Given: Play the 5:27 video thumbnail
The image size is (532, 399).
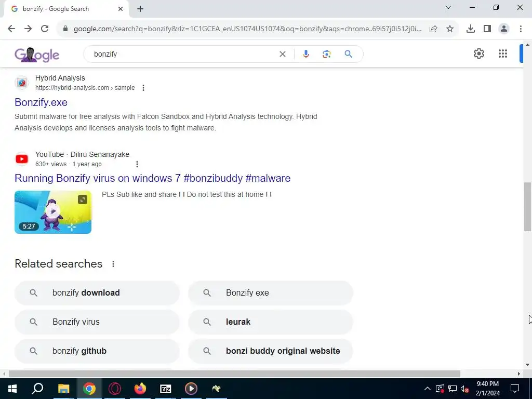Looking at the screenshot, I should point(53,212).
